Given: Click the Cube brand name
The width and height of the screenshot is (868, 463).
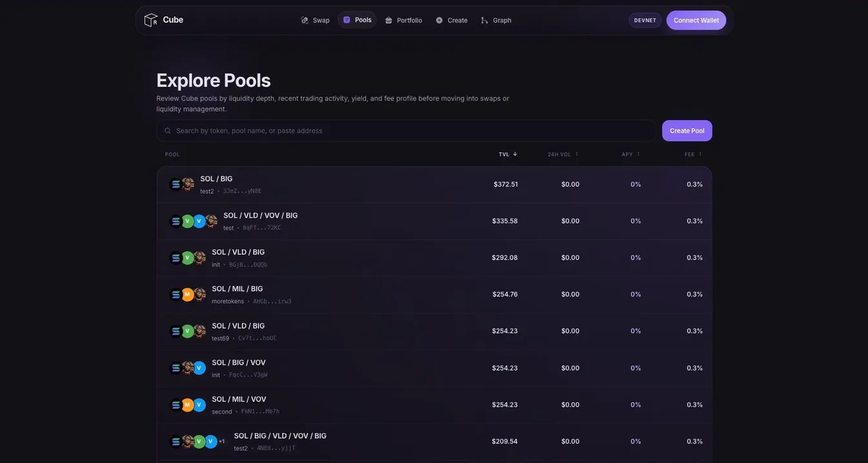Looking at the screenshot, I should [x=173, y=20].
